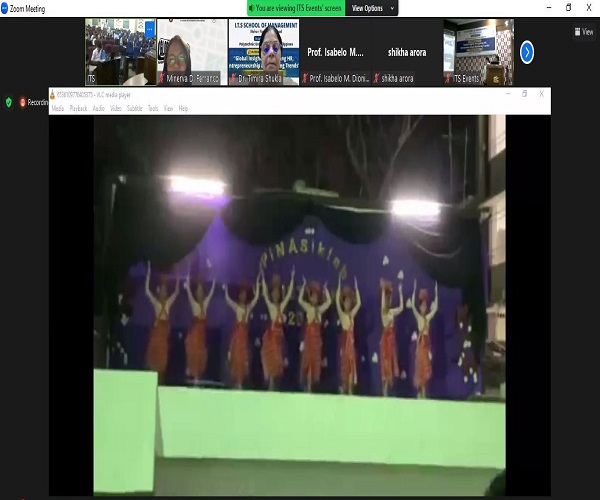Click the green encryption shield icon
Viewport: 600px width, 500px height.
pos(9,102)
